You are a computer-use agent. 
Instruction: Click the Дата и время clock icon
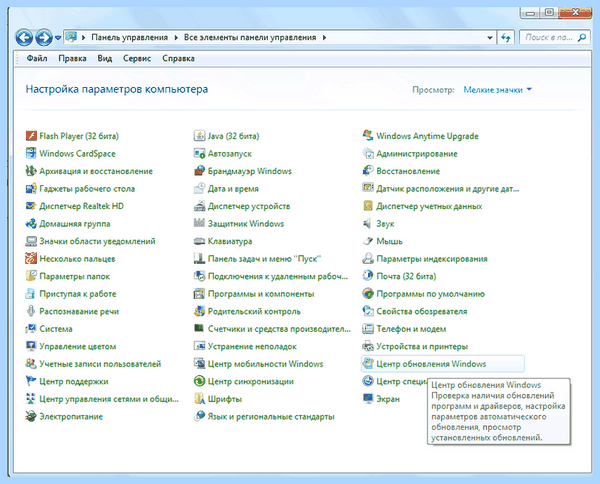pyautogui.click(x=199, y=189)
